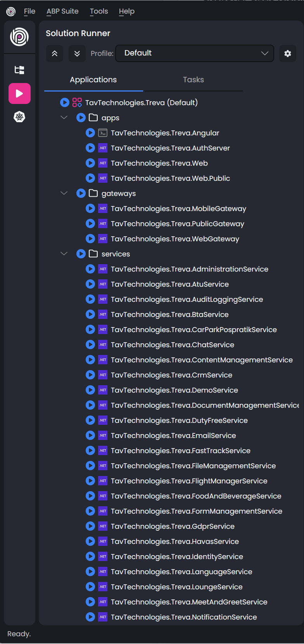Collapse all with double up chevron button
This screenshot has width=304, height=644.
(x=55, y=54)
